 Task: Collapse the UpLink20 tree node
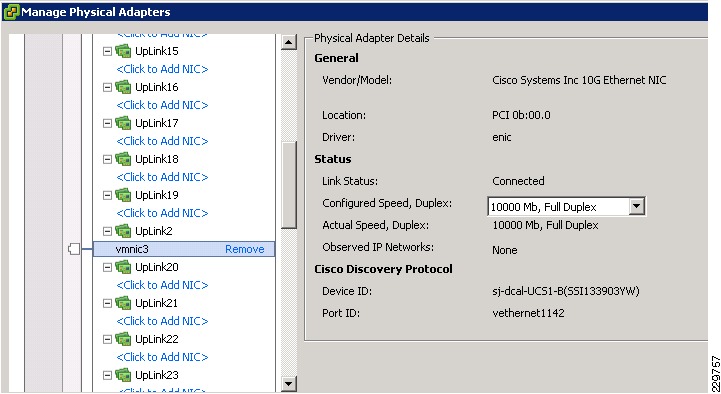coord(107,267)
